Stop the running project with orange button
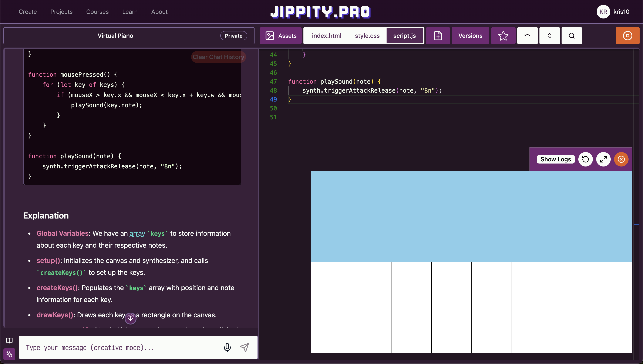The image size is (643, 364). 627,36
